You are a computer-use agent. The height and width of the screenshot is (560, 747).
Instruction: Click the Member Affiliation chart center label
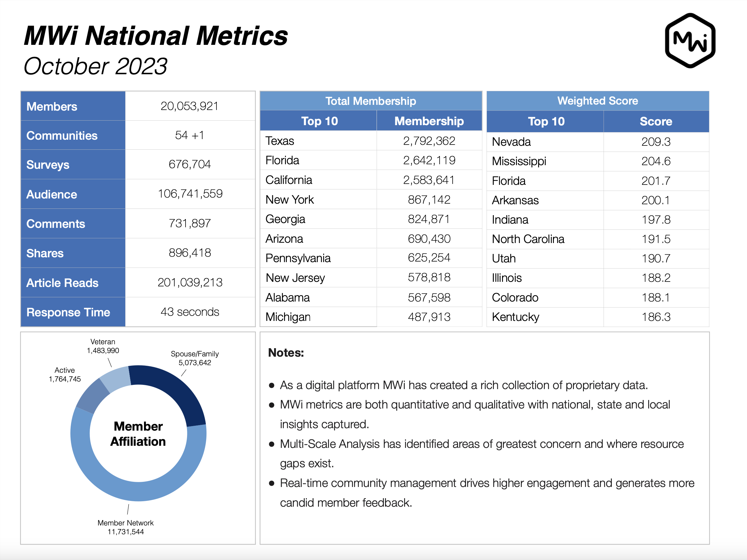click(x=138, y=434)
